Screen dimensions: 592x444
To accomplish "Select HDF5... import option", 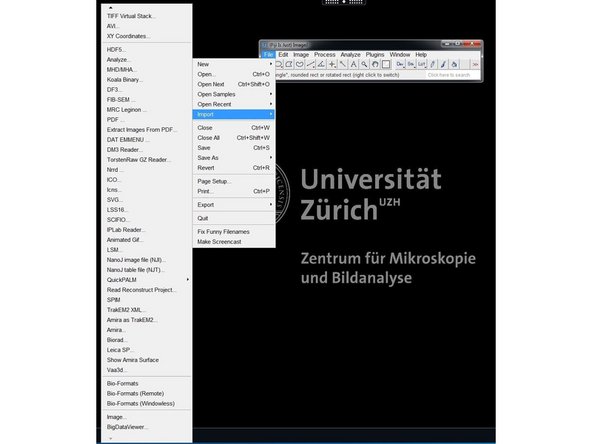I will [147, 49].
